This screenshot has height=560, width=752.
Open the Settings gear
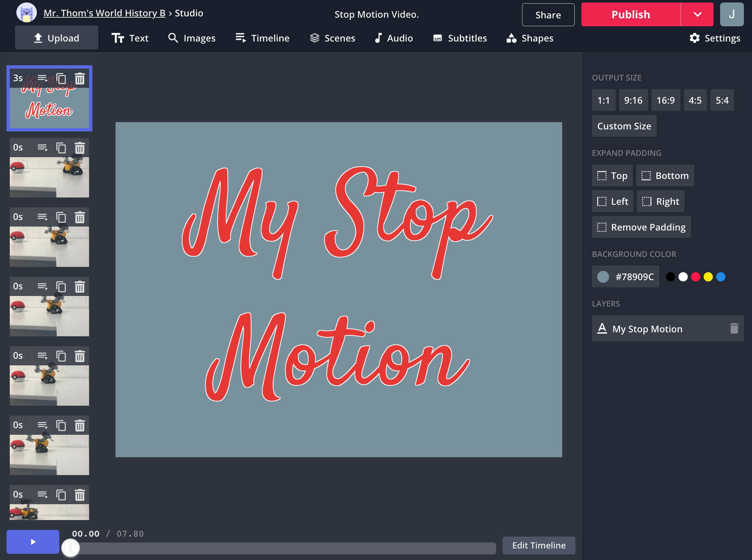[715, 38]
